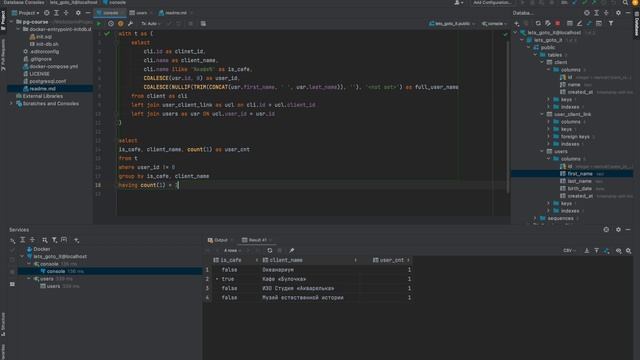Viewport: 640px width, 360px height.
Task: Switch to the users editor tab
Action: [141, 13]
